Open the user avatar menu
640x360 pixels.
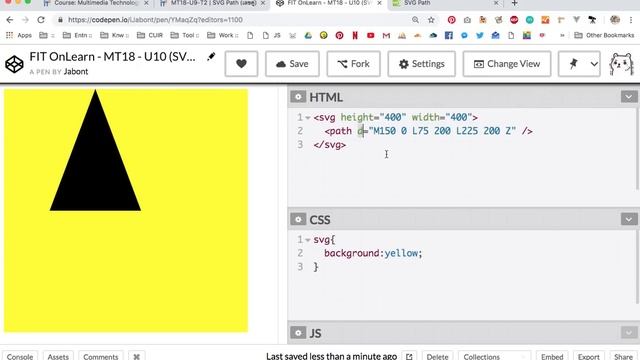tap(621, 64)
